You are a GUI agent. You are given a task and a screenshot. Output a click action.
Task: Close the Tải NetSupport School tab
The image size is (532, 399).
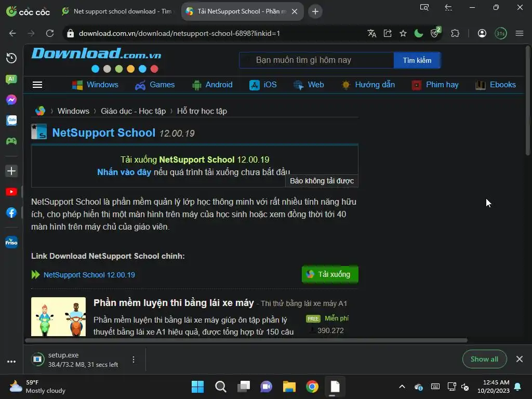pos(295,11)
